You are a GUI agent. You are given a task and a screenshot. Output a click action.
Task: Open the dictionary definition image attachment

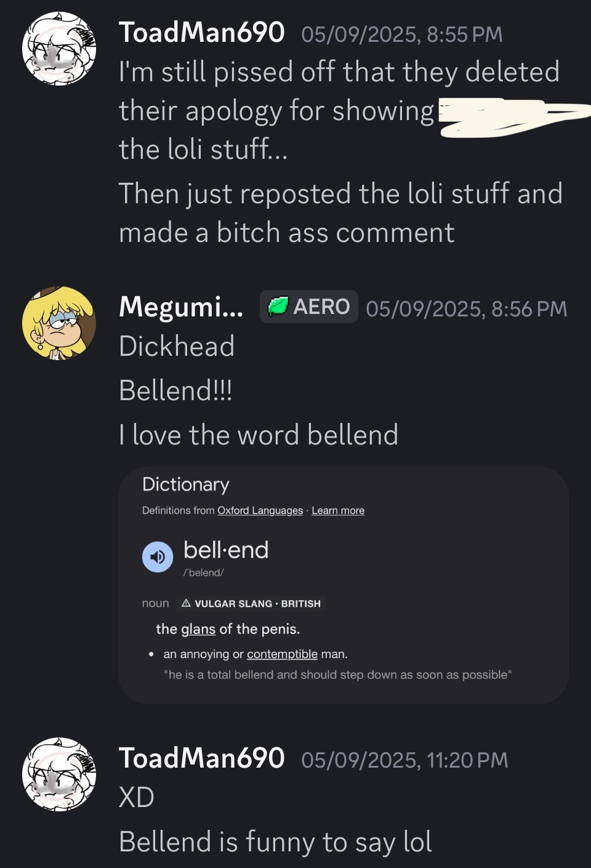click(x=343, y=585)
